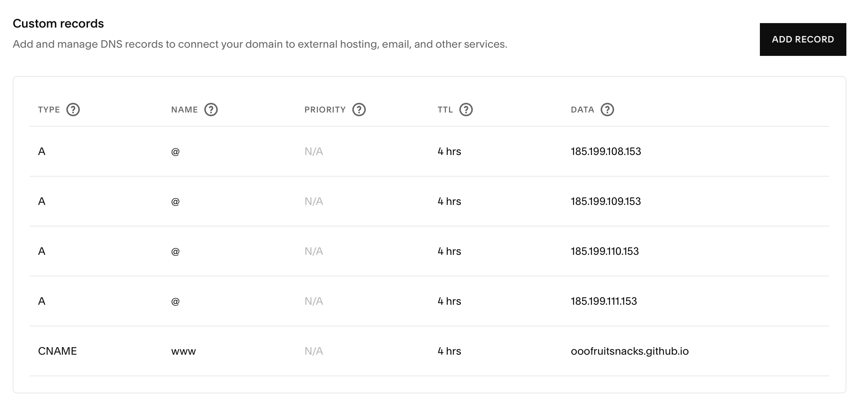This screenshot has width=868, height=418.
Task: Select the 185.199.109.153 data cell
Action: pyautogui.click(x=606, y=201)
